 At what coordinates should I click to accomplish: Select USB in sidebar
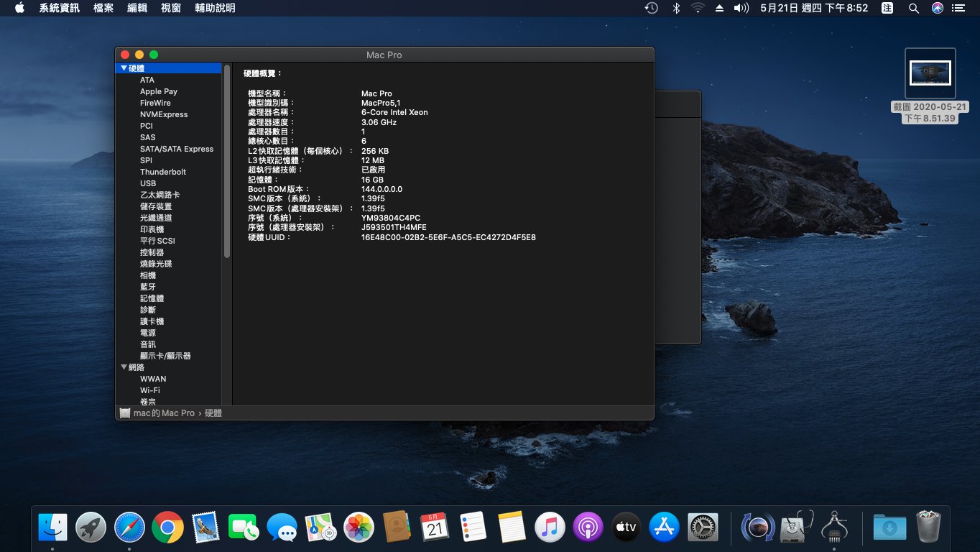click(x=148, y=183)
